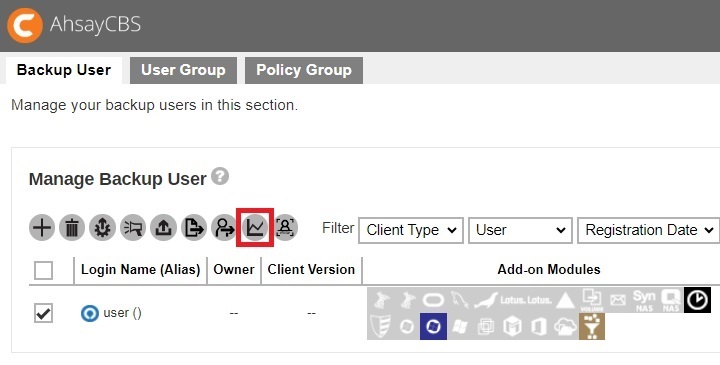720x365 pixels.
Task: Click the black clock continuous protection icon
Action: coord(697,300)
